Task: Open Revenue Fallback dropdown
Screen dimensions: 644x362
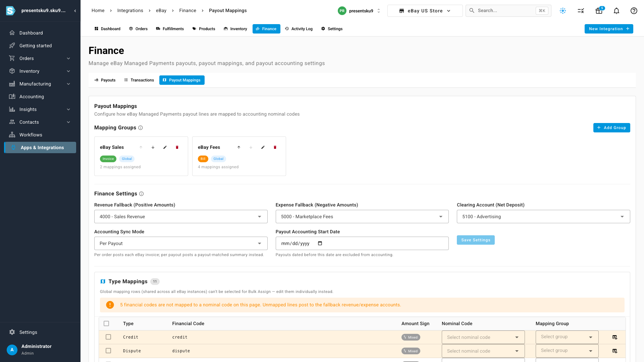Action: pos(181,217)
